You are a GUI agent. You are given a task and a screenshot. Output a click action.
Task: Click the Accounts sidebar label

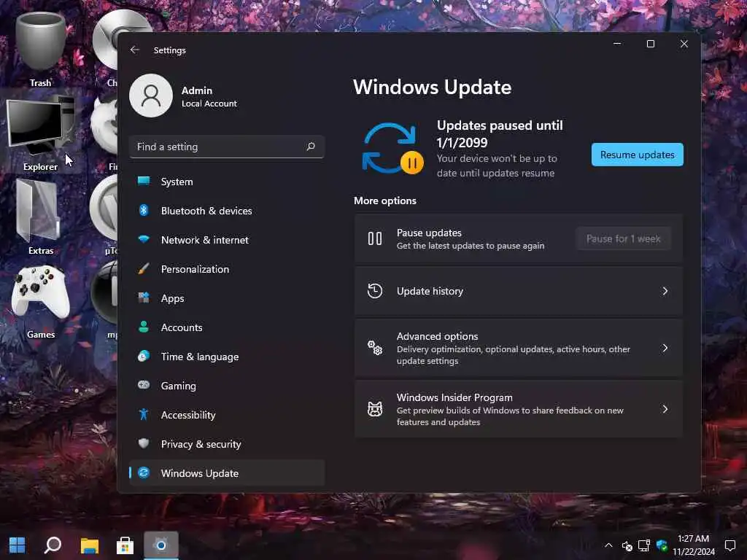pyautogui.click(x=182, y=327)
